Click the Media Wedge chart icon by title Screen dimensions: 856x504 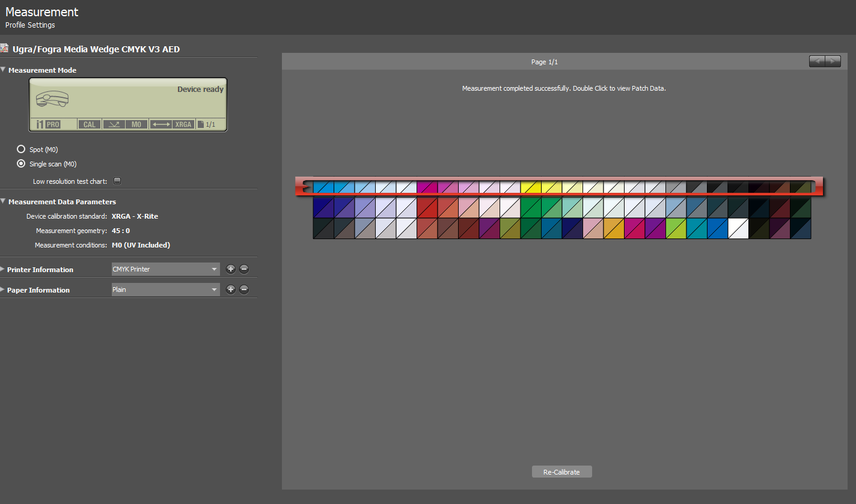[x=4, y=49]
